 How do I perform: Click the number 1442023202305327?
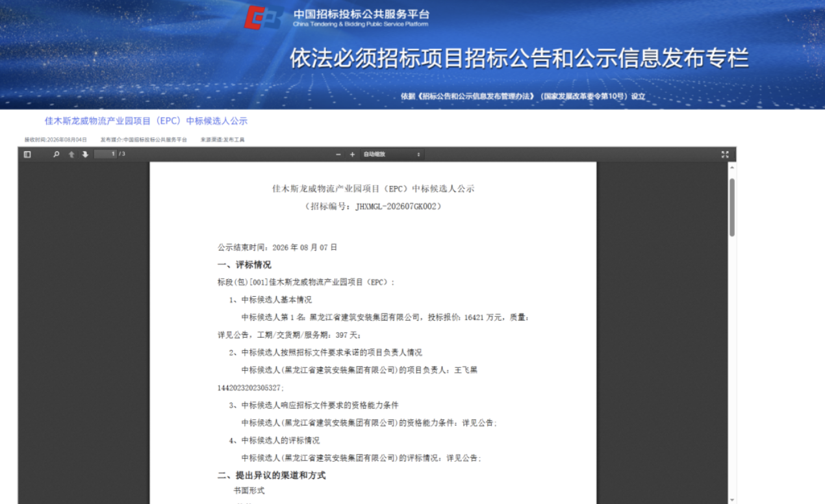pyautogui.click(x=250, y=388)
